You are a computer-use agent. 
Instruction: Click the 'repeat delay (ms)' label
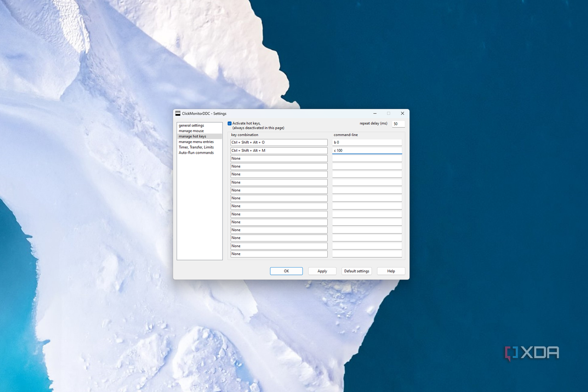pyautogui.click(x=373, y=124)
